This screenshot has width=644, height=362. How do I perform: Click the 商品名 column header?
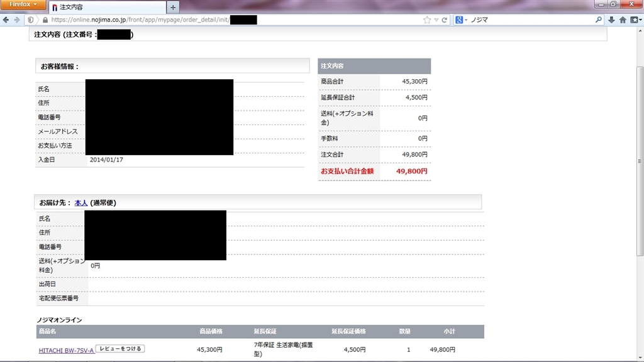point(47,331)
